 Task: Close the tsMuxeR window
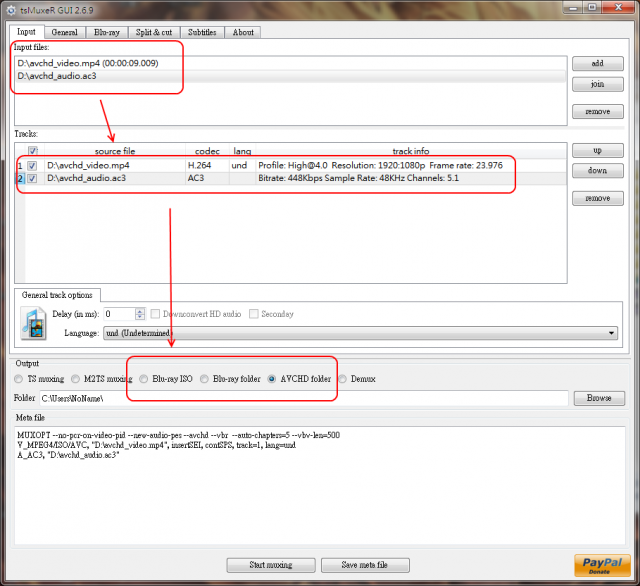click(618, 7)
